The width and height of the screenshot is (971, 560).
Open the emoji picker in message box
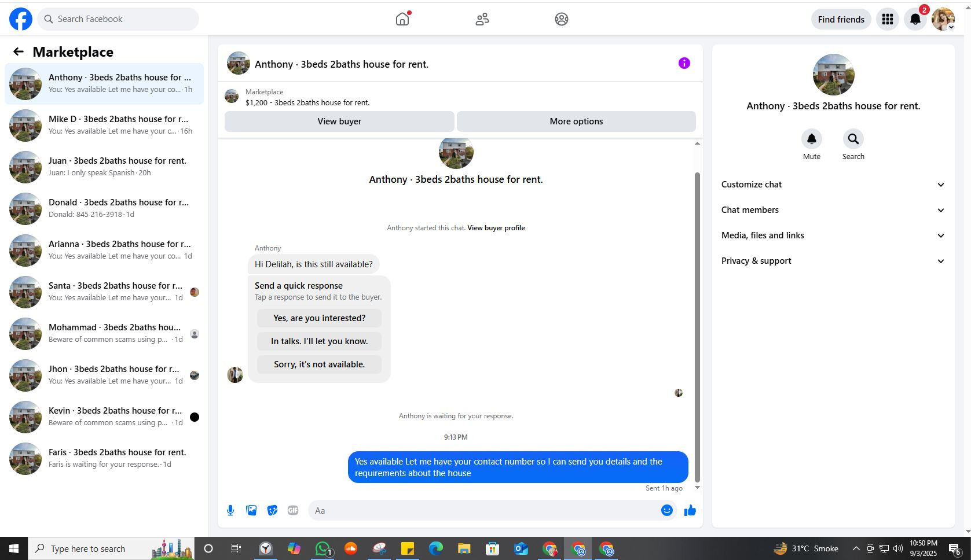pos(667,510)
